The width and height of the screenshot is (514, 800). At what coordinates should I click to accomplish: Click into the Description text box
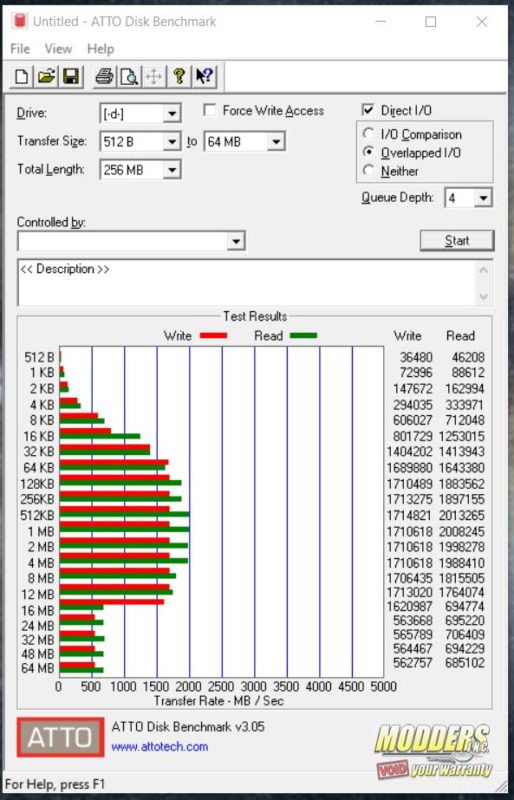coord(248,283)
